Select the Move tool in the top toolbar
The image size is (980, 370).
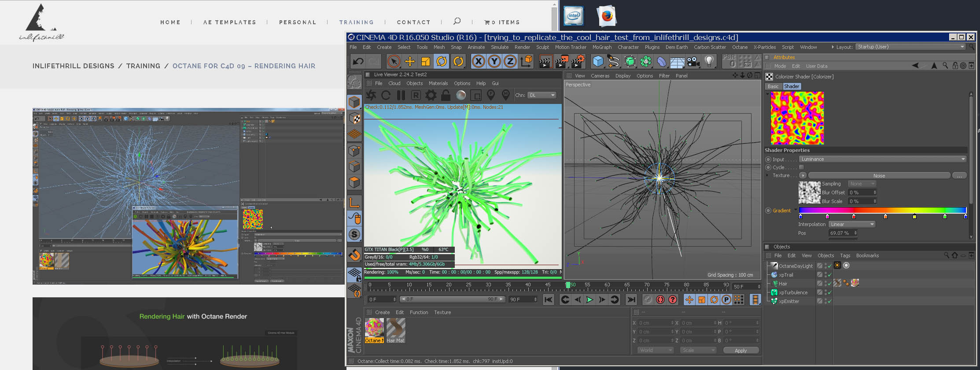point(409,62)
